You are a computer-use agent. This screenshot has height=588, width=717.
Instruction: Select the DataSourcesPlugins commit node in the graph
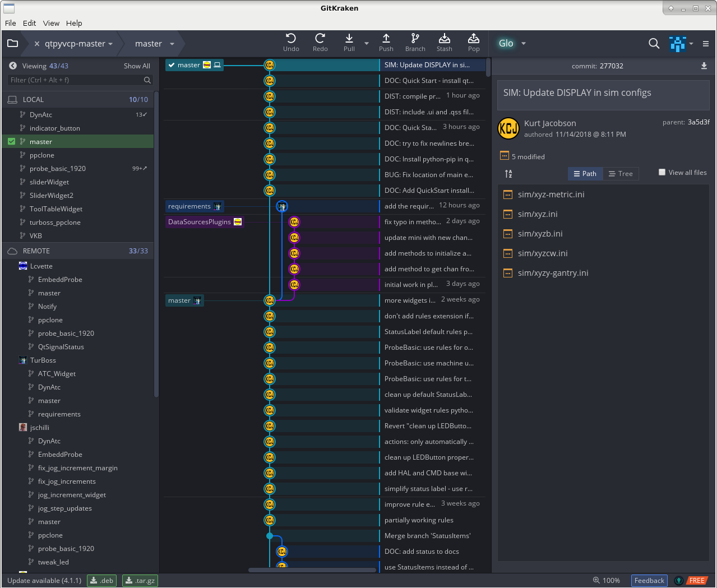tap(294, 222)
